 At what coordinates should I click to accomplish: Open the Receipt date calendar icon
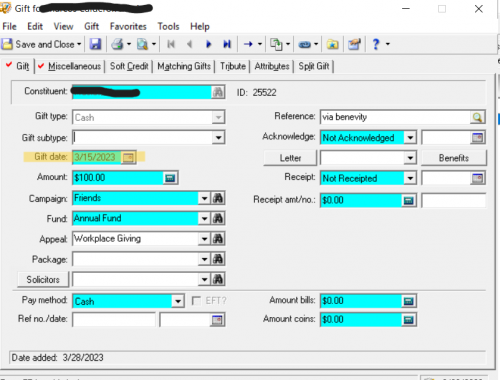478,178
